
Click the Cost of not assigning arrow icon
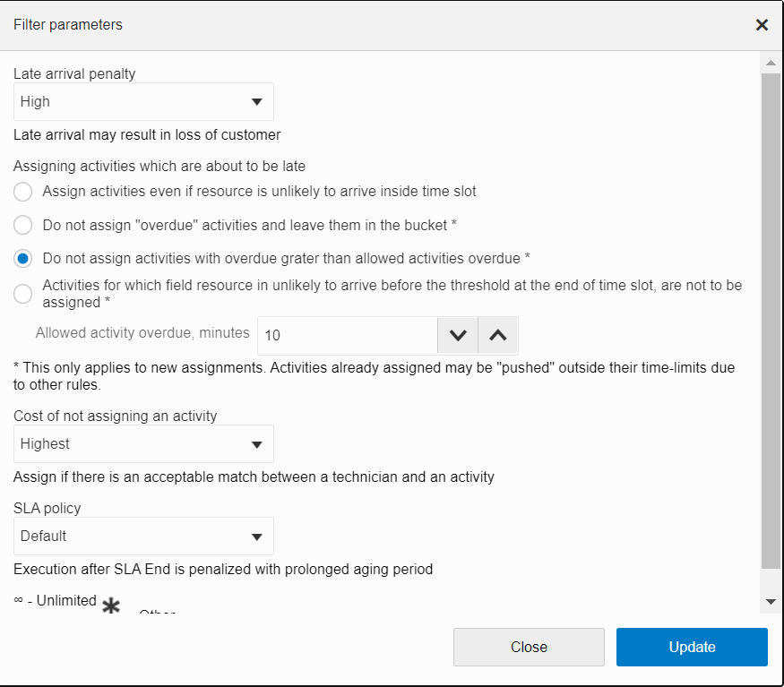(257, 444)
